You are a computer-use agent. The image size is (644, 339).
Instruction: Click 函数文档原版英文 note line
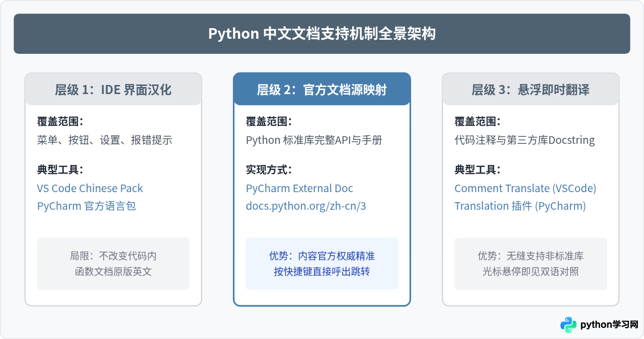point(113,272)
